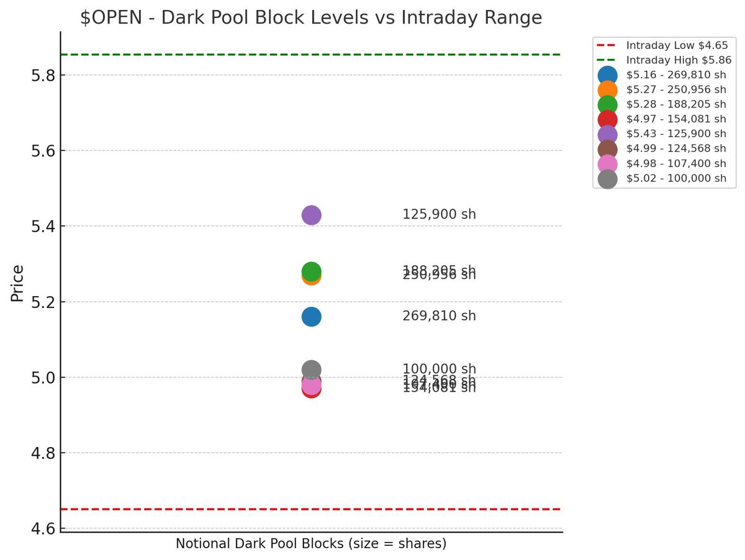Click the gray dot at price 5.02

pyautogui.click(x=311, y=369)
